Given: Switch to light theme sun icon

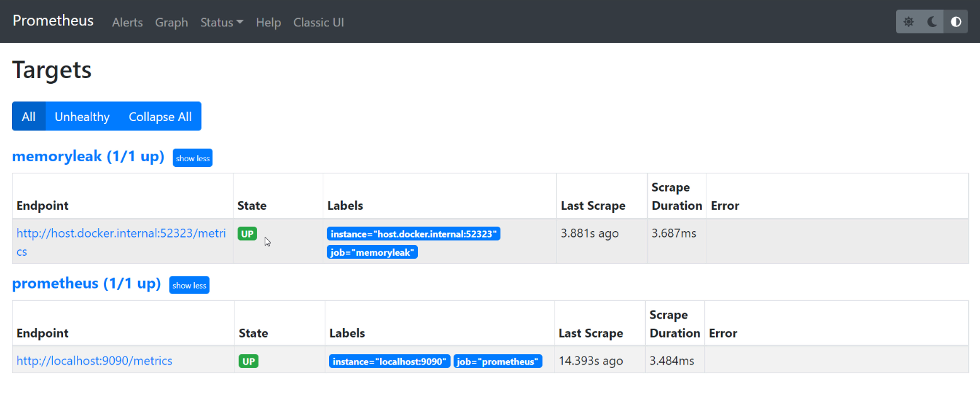Looking at the screenshot, I should [x=908, y=22].
